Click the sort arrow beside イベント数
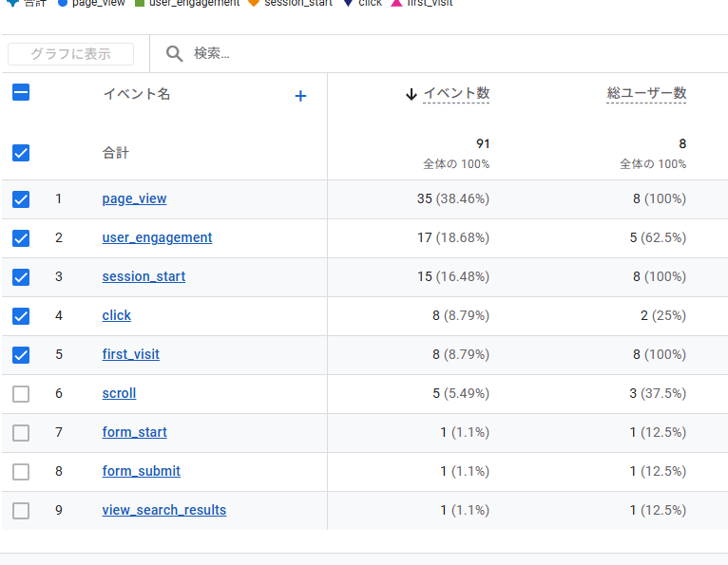Screen dimensions: 728x565 (x=412, y=94)
